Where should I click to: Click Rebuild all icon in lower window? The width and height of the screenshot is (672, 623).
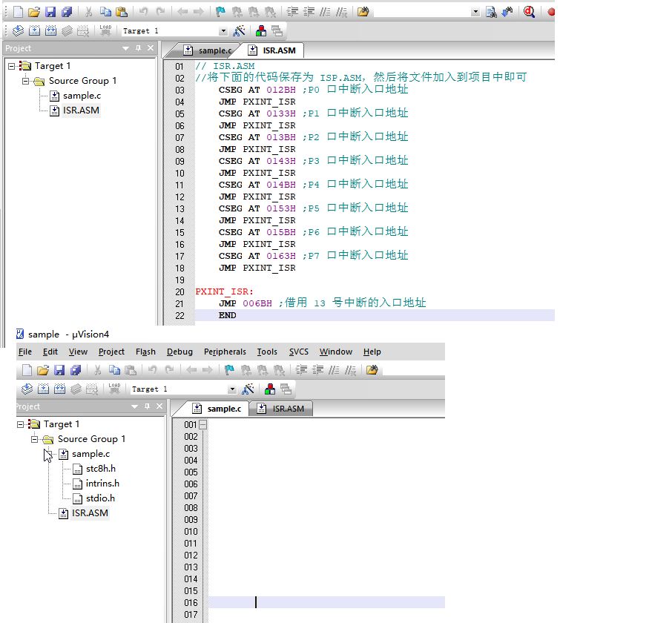point(59,389)
